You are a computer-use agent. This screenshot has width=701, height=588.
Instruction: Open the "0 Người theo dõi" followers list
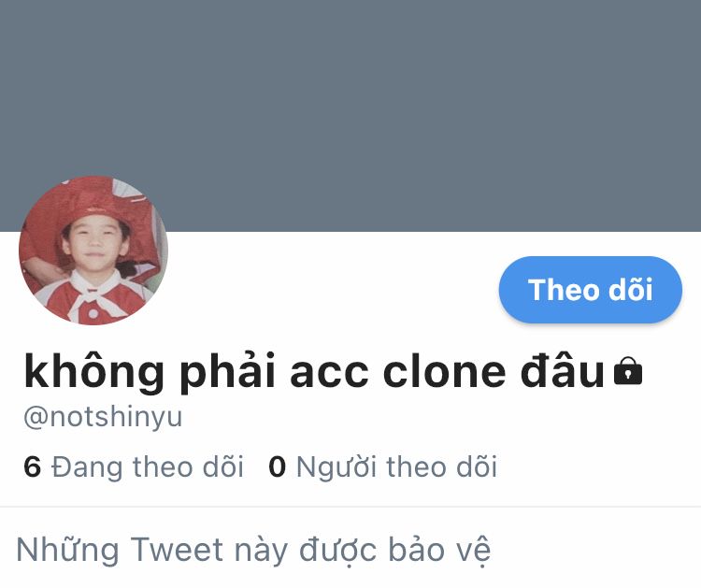point(382,466)
